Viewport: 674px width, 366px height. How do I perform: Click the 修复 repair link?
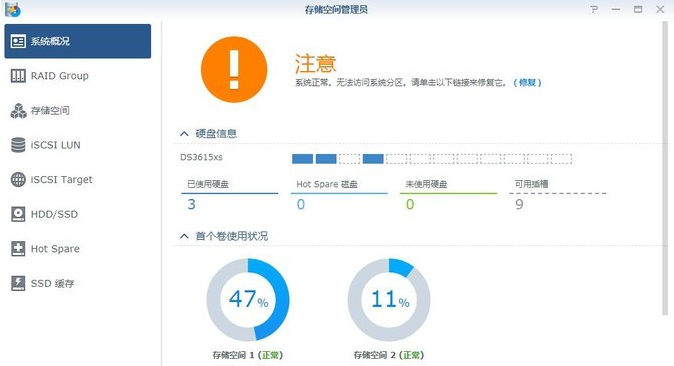pyautogui.click(x=527, y=83)
